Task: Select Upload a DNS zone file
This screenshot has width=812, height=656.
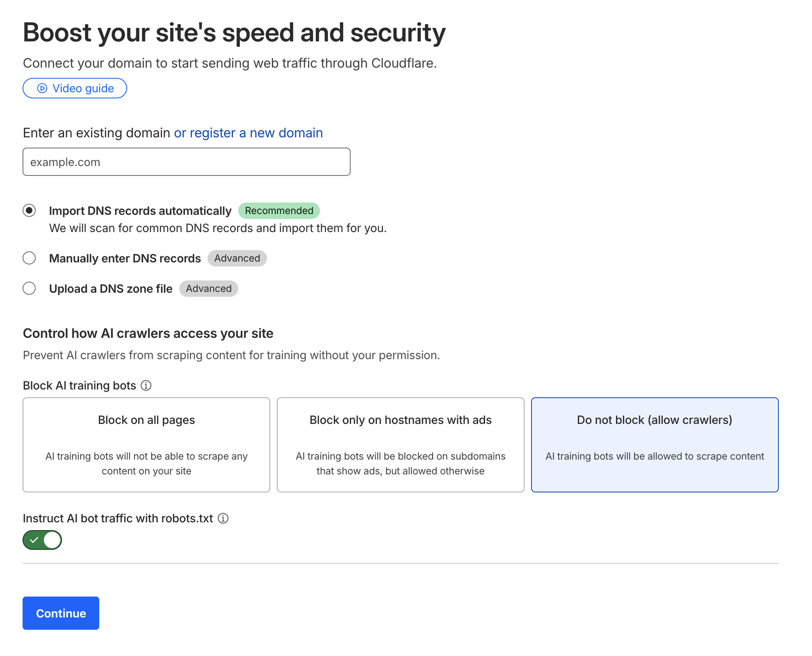Action: (29, 289)
